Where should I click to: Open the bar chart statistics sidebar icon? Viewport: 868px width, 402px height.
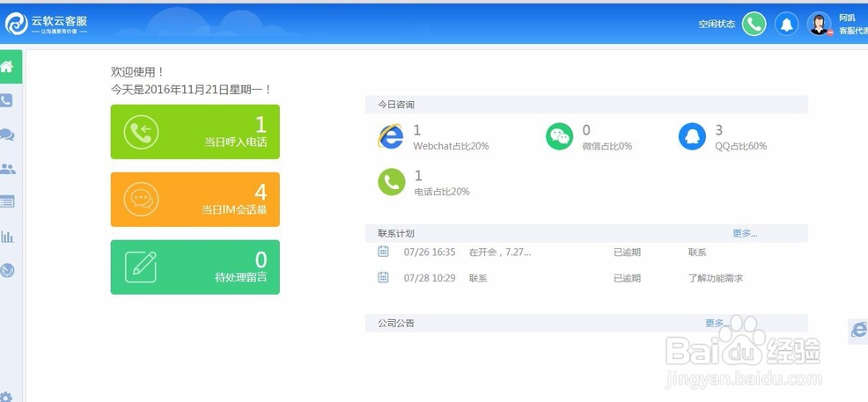7,237
